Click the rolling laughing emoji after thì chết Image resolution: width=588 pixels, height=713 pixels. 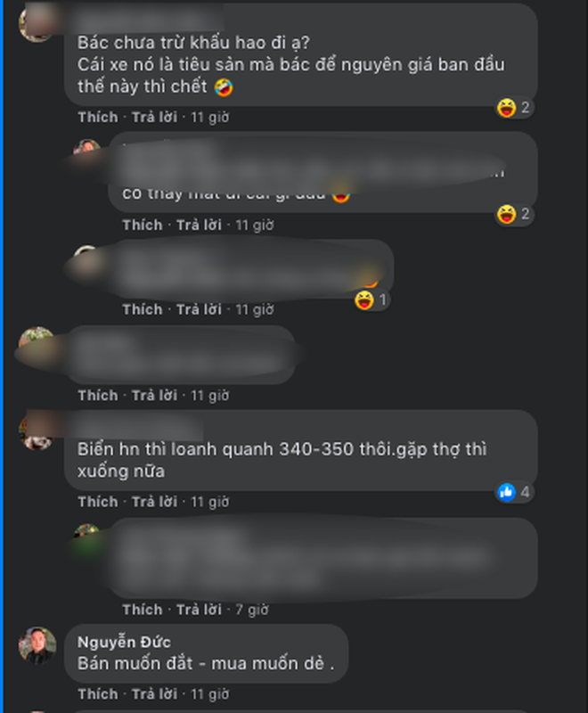(x=224, y=86)
